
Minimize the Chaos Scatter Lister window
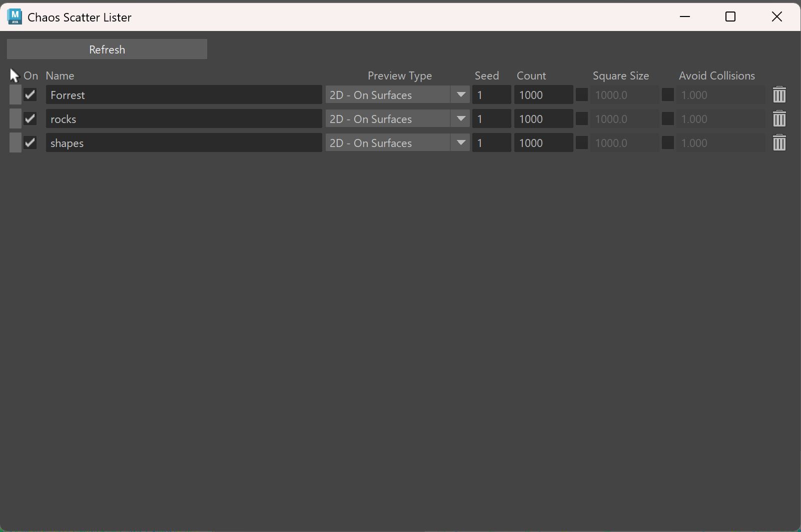click(x=685, y=16)
